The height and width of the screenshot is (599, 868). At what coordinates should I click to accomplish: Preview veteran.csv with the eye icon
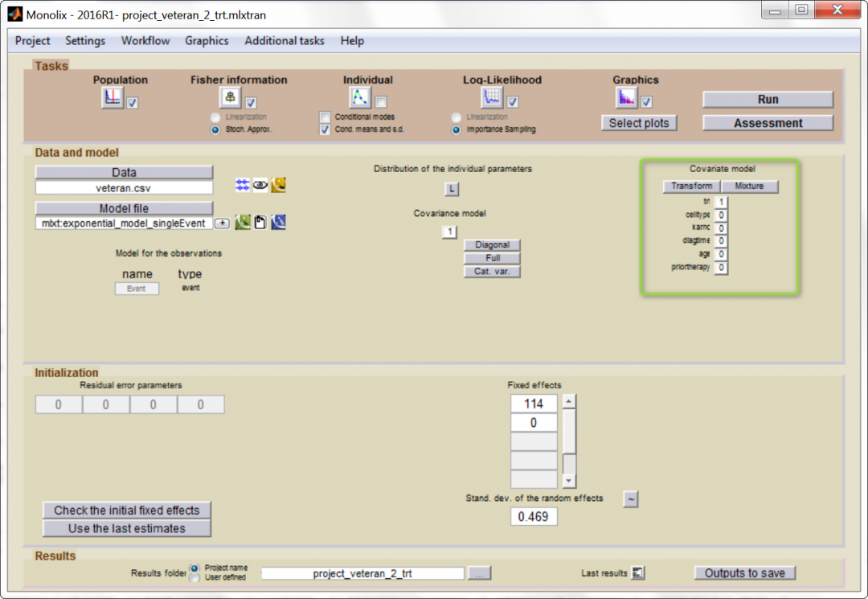(x=260, y=185)
